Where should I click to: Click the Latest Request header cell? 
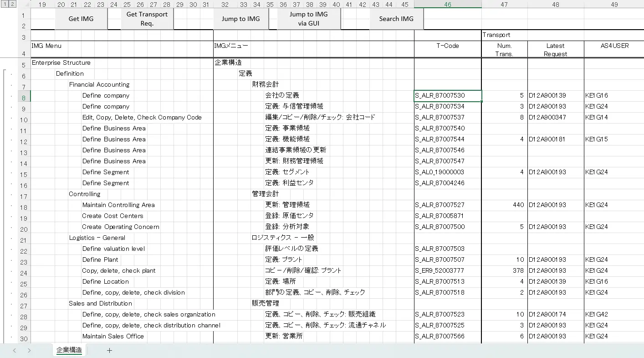click(556, 49)
